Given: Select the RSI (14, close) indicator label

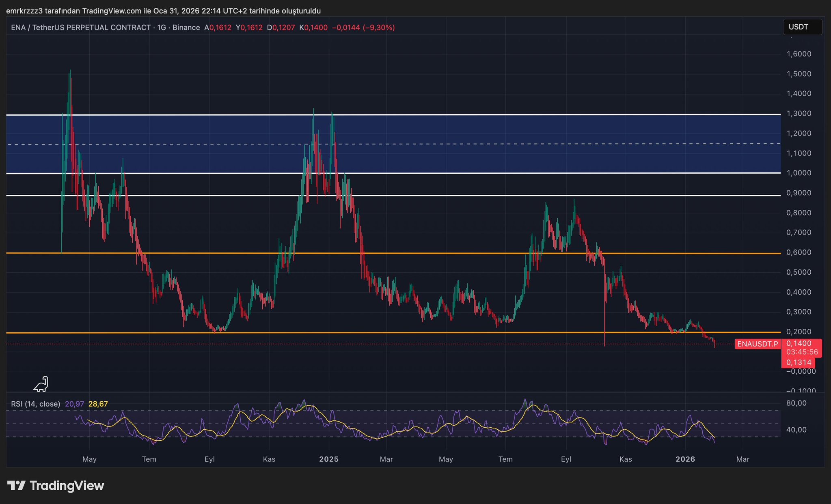Looking at the screenshot, I should click(x=35, y=404).
